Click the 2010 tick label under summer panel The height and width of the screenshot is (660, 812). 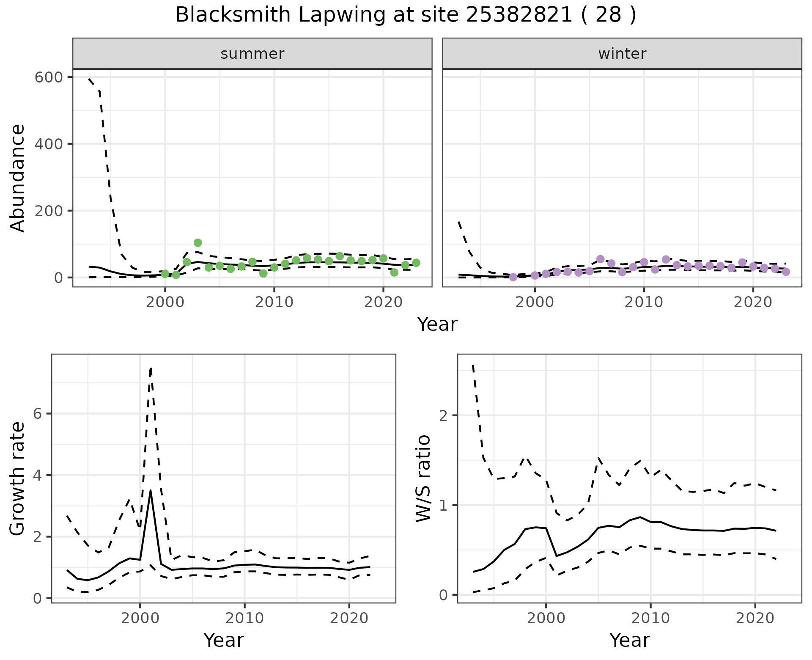274,303
